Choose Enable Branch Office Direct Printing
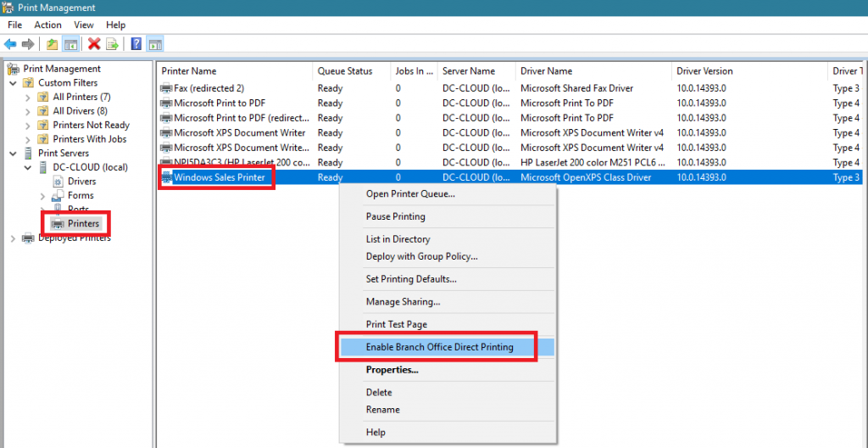The height and width of the screenshot is (448, 868). (x=439, y=347)
